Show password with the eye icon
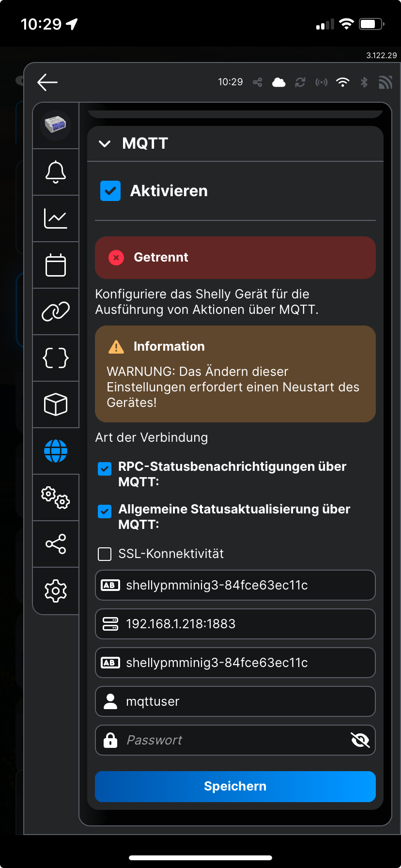 (x=360, y=740)
